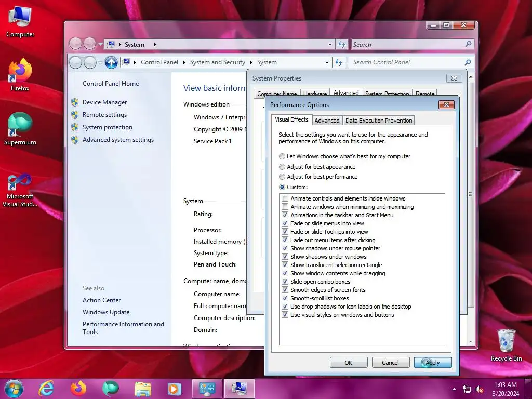Open Windows Explorer folder in taskbar
Screen dimensions: 532x399
(x=143, y=389)
